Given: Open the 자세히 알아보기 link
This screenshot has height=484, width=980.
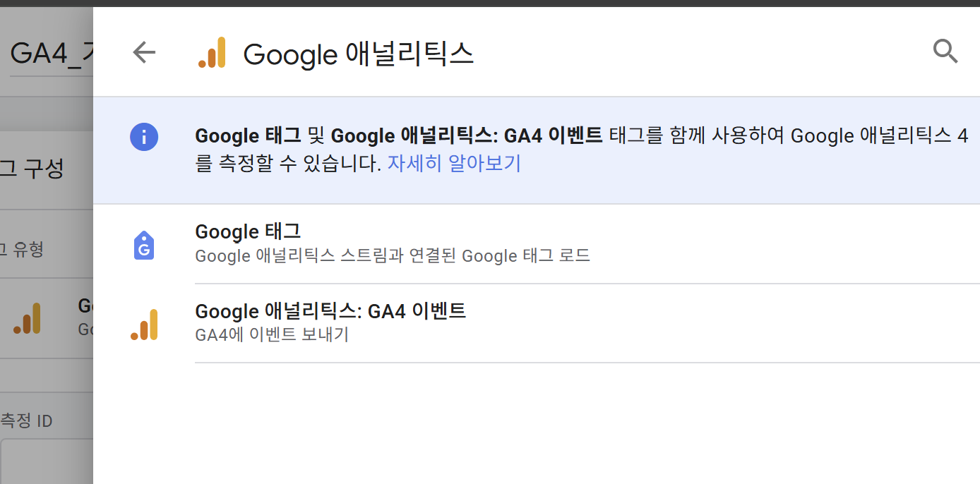Looking at the screenshot, I should point(454,164).
